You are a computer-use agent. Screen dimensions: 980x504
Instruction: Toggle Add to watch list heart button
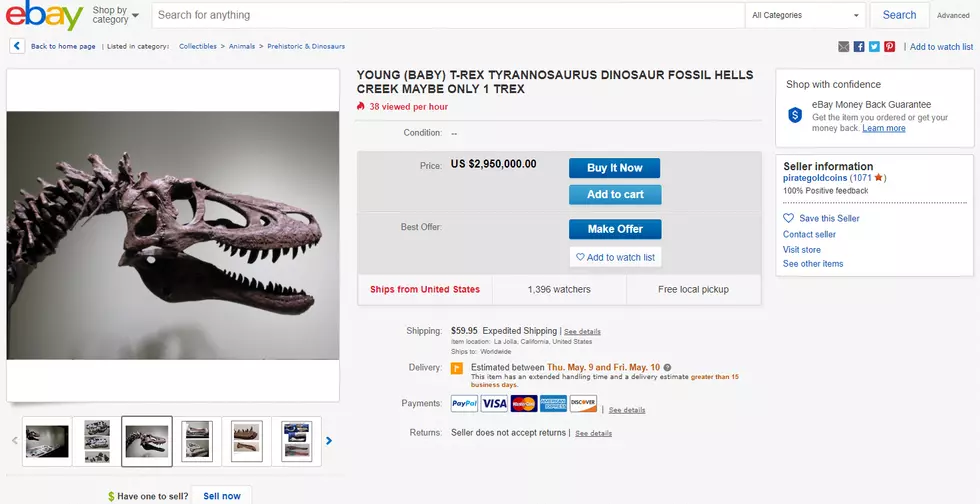[616, 257]
